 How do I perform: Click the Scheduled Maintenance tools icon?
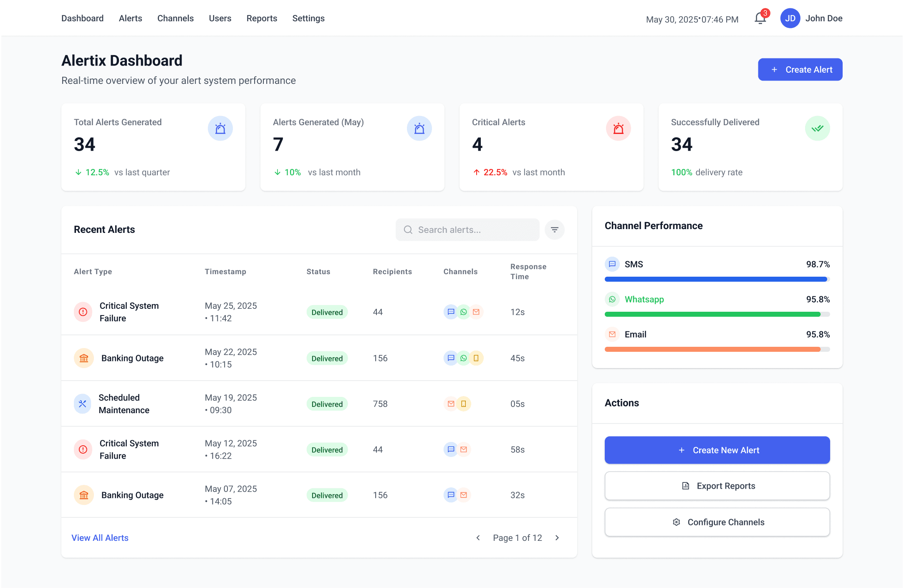coord(83,404)
